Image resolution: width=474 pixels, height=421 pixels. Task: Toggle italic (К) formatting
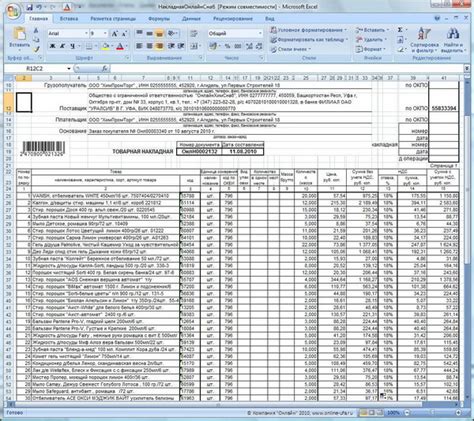point(62,46)
